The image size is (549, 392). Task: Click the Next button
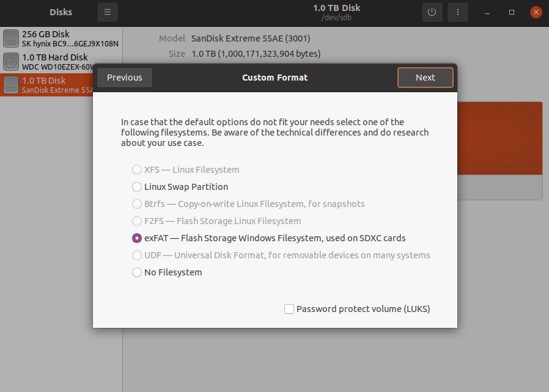click(x=425, y=78)
